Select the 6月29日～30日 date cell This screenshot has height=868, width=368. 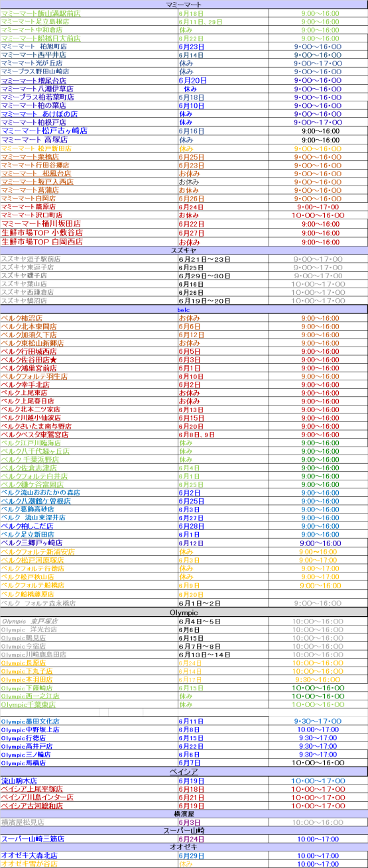[x=223, y=276]
